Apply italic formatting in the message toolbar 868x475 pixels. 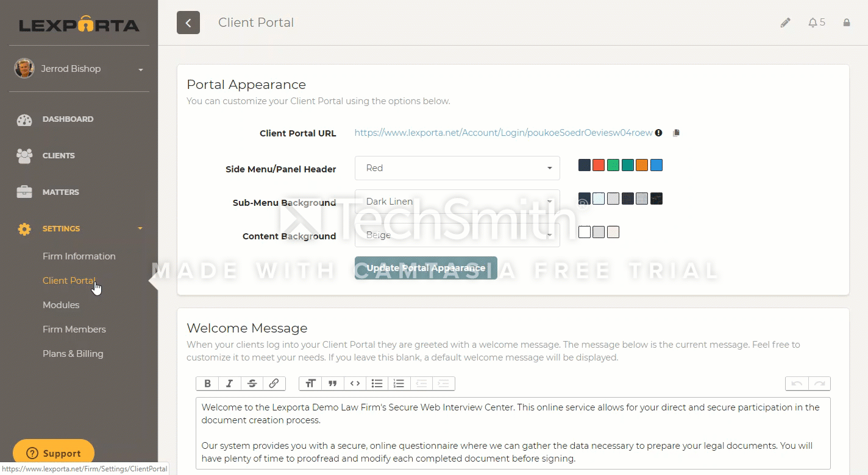pos(229,383)
